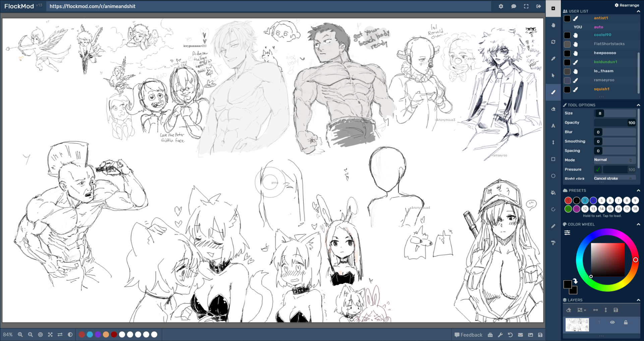Select the Fill bucket tool
The height and width of the screenshot is (341, 644).
553,193
